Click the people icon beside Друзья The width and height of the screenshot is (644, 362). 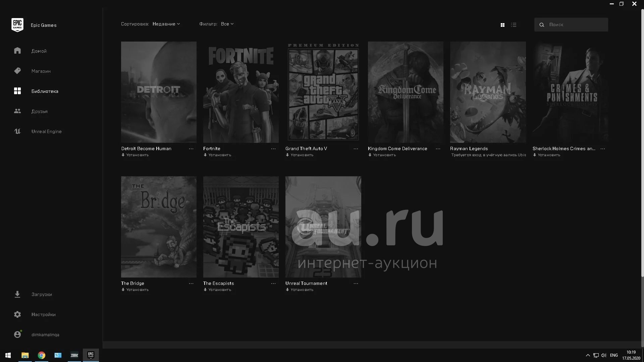pyautogui.click(x=17, y=111)
